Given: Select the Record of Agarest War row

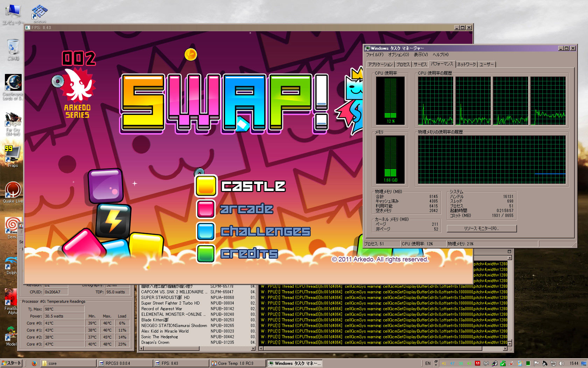Looking at the screenshot, I should 198,309.
